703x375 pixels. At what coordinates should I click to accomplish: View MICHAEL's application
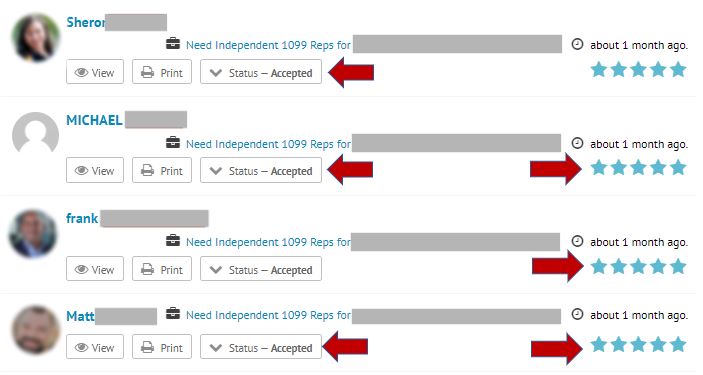click(95, 170)
